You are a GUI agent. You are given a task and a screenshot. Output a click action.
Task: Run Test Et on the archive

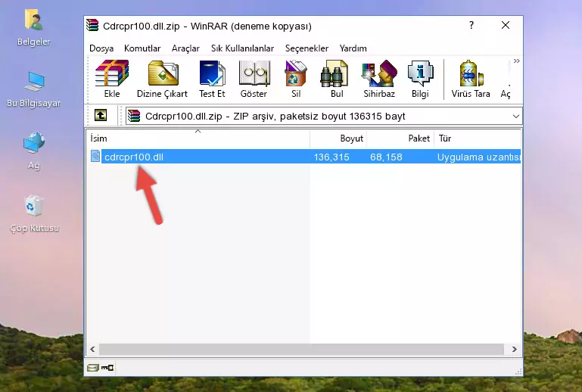click(212, 79)
